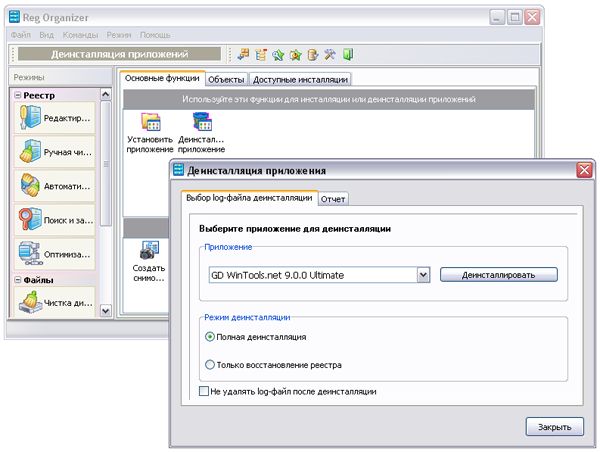Click the Выберите приложение для деинсталляции heading
Image resolution: width=600 pixels, height=452 pixels.
point(295,229)
